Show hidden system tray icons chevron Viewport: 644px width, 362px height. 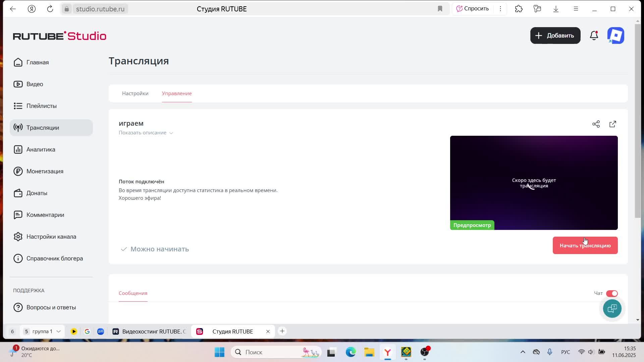click(523, 352)
